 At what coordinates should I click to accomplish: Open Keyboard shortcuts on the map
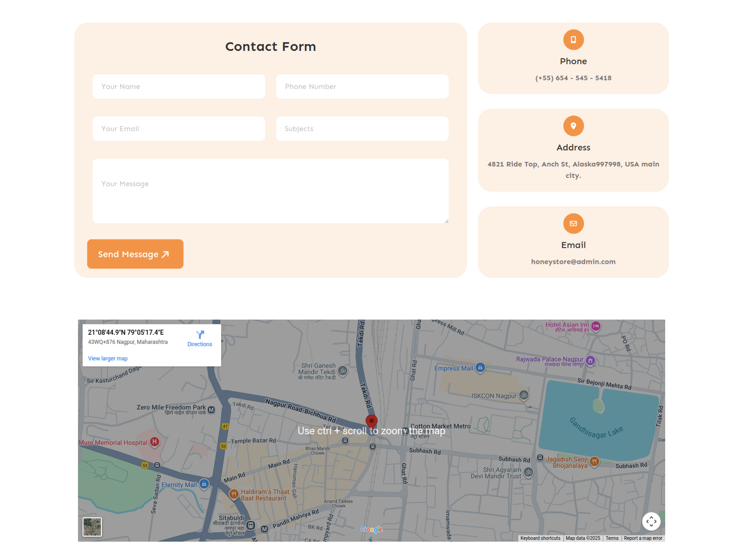click(540, 538)
